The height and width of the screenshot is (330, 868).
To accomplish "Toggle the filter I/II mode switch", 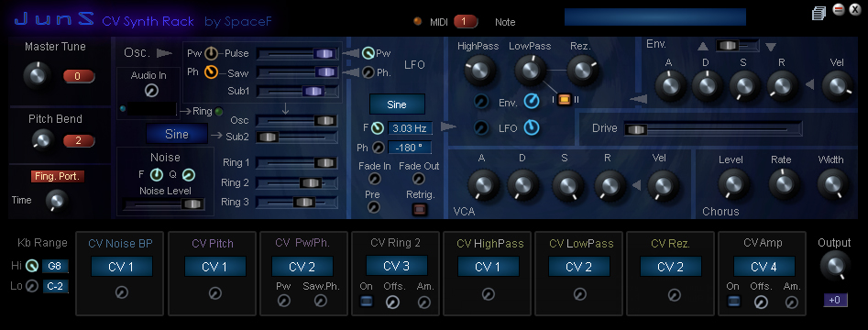I will coord(564,100).
